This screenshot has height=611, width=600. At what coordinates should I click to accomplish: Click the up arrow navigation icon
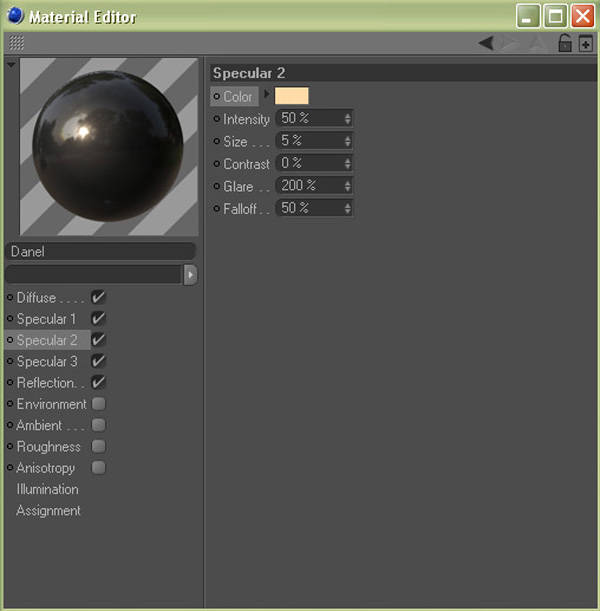click(x=536, y=43)
